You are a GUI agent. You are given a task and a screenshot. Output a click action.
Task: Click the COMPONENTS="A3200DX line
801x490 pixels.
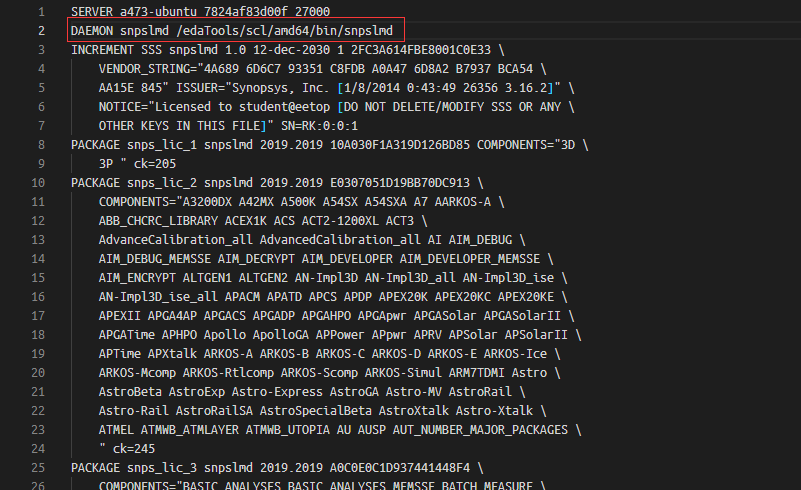tap(301, 202)
